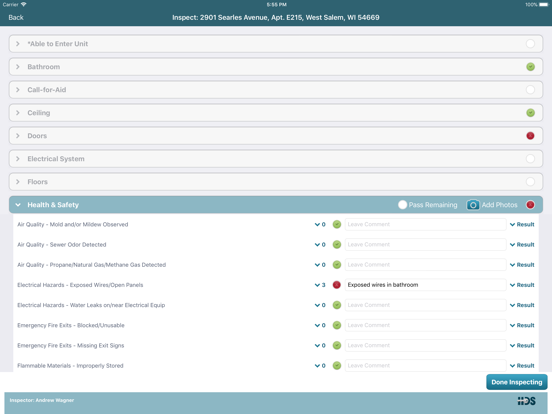This screenshot has height=414, width=552.
Task: Toggle the Pass Remaining radio button
Action: [402, 205]
